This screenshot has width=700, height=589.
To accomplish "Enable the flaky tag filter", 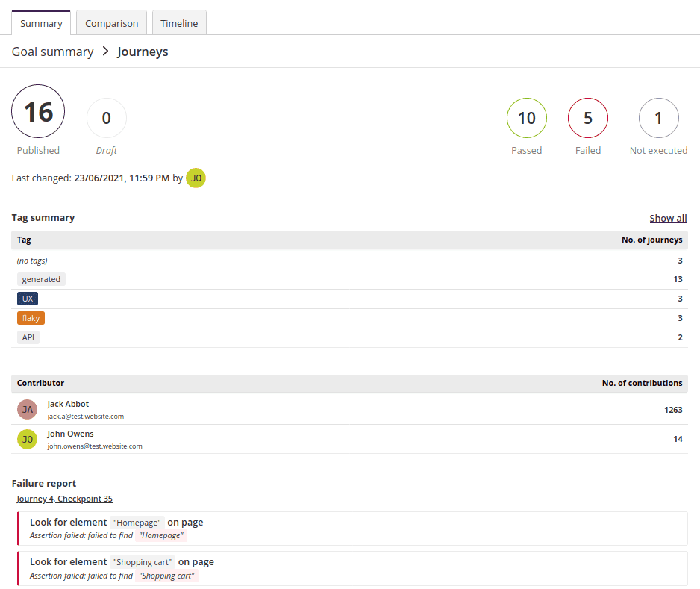I will [31, 317].
